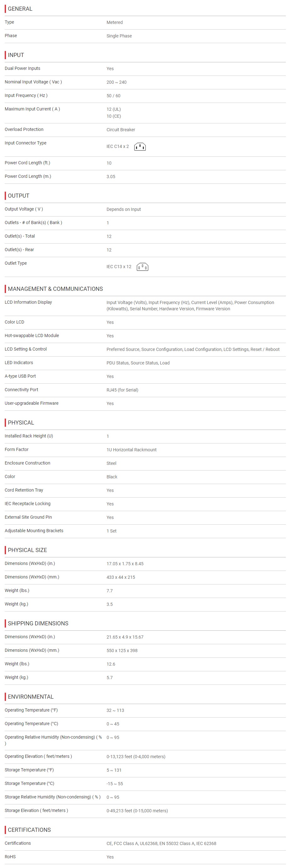Select the certifications list starting with CE
The width and height of the screenshot is (289, 868).
point(161,843)
